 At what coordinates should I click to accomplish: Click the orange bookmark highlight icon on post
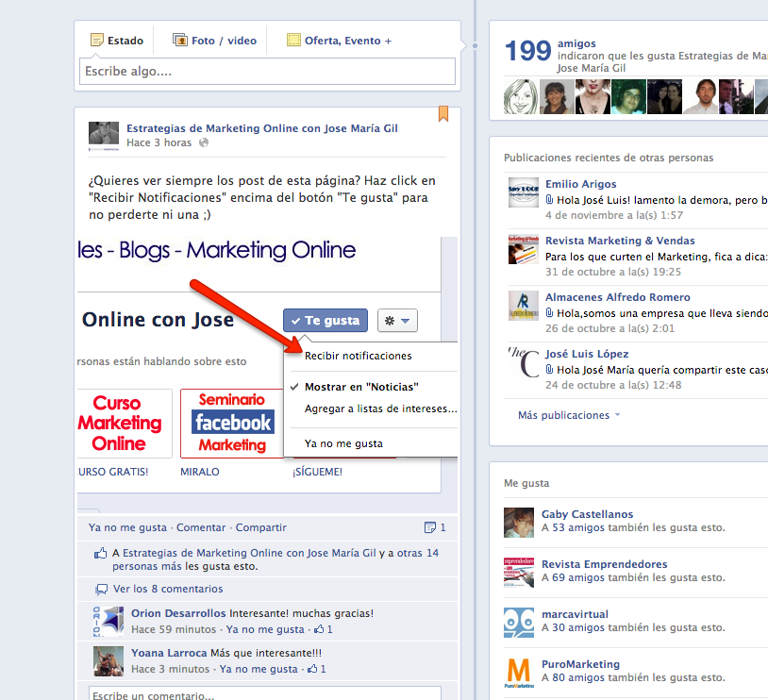click(x=443, y=113)
